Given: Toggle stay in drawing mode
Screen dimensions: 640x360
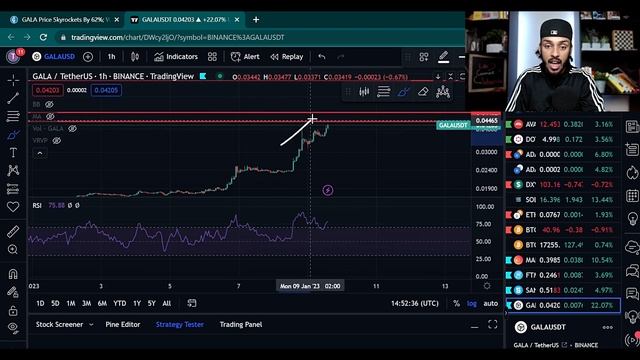Looking at the screenshot, I should tap(13, 292).
